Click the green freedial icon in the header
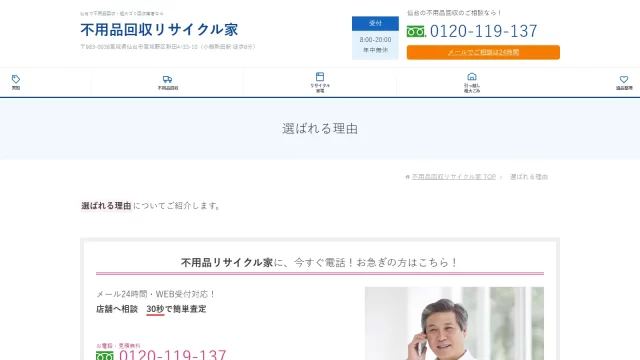 point(416,31)
